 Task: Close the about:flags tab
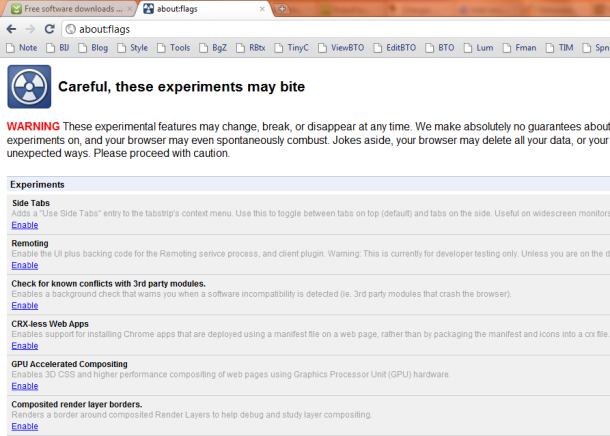(x=263, y=9)
